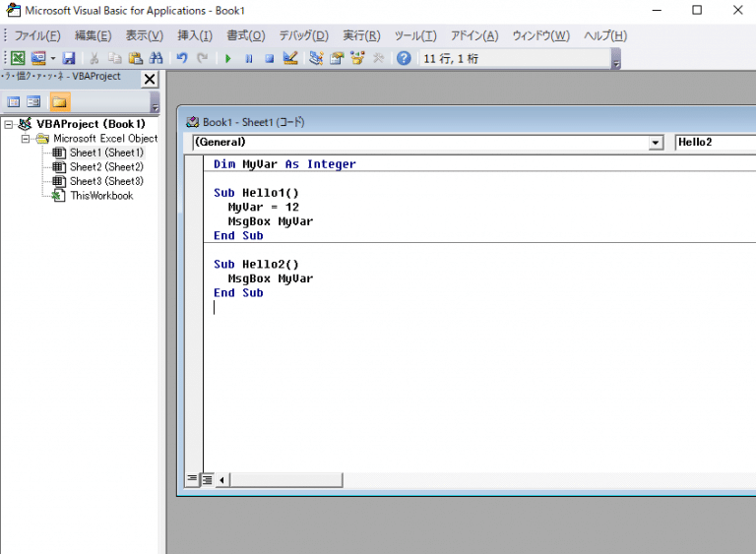Click the blue Help question mark icon
The width and height of the screenshot is (756, 554).
coord(404,58)
